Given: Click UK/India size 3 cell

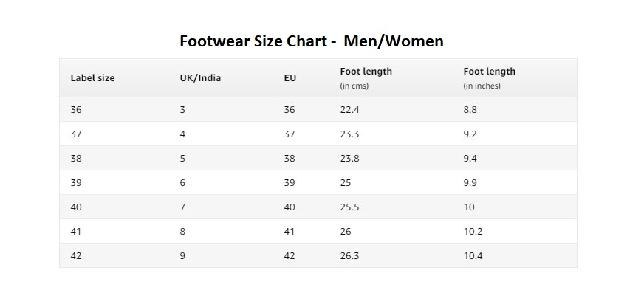Looking at the screenshot, I should (182, 109).
